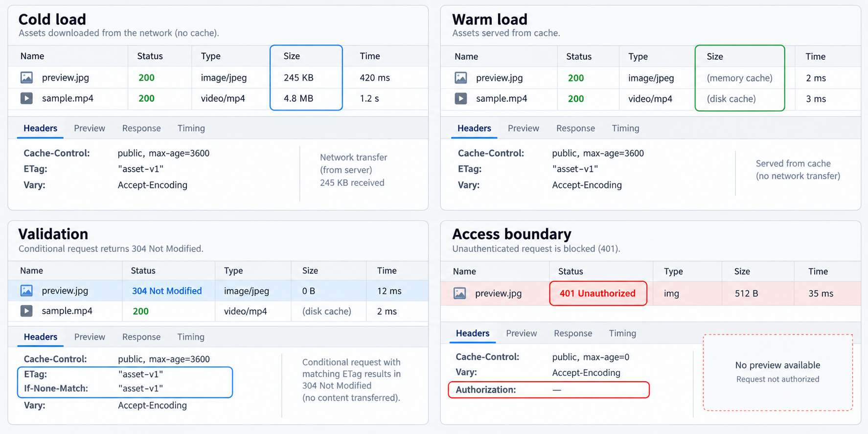Click the Size column header in Cold load
The width and height of the screenshot is (868, 434).
coord(292,56)
